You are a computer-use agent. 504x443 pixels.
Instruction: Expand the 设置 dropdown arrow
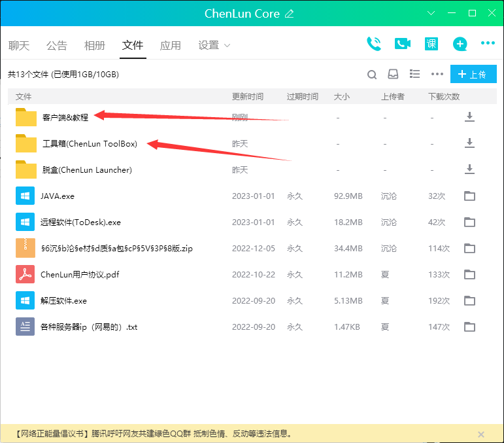[x=227, y=45]
